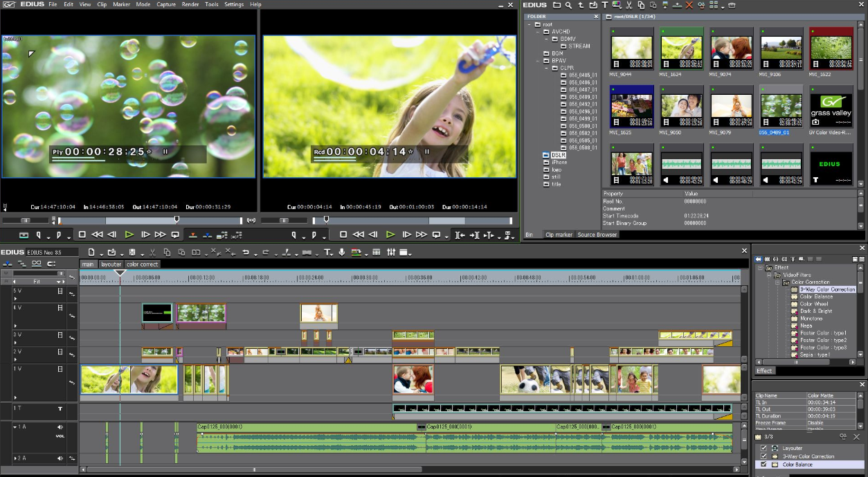The width and height of the screenshot is (868, 477).
Task: Collapse the Color Correction tree node
Action: [x=777, y=282]
